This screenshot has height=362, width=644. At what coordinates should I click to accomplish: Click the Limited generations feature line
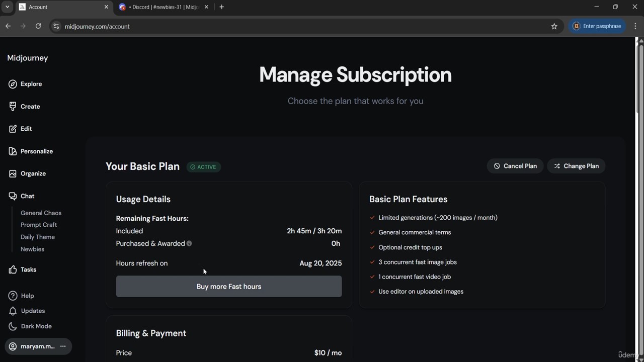[x=438, y=218]
